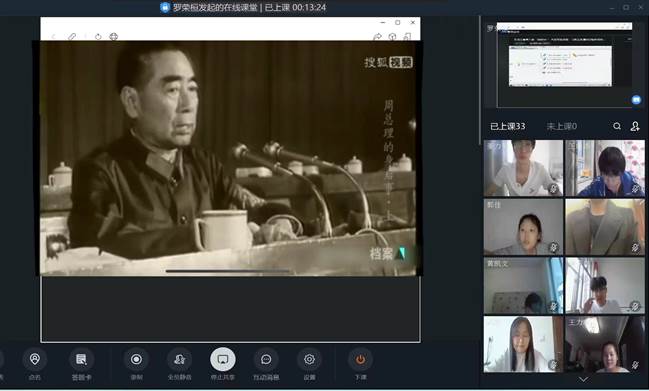Open 设置 settings gear in bottom toolbar
Image resolution: width=649 pixels, height=391 pixels.
coord(309,360)
